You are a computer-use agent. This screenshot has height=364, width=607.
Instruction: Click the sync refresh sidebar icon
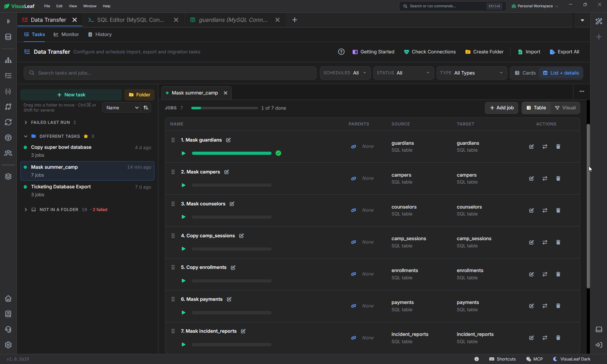[x=8, y=122]
